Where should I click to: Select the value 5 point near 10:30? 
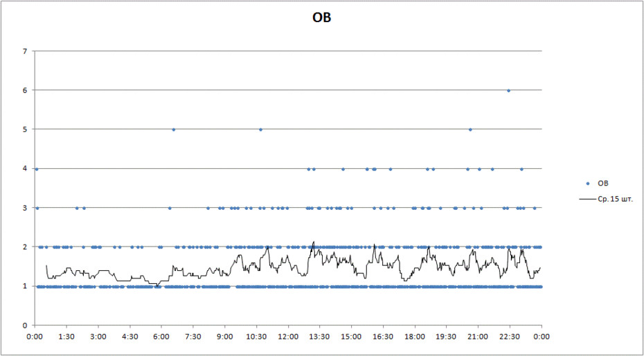click(x=260, y=130)
